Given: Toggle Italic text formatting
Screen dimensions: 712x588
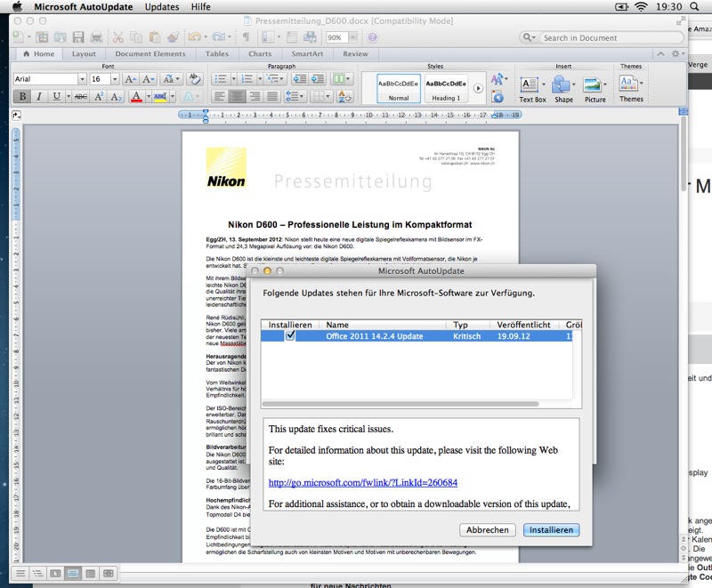Looking at the screenshot, I should pos(39,97).
